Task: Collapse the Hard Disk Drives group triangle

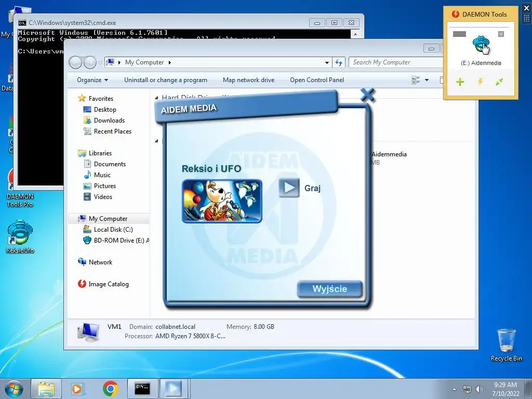Action: coord(156,98)
